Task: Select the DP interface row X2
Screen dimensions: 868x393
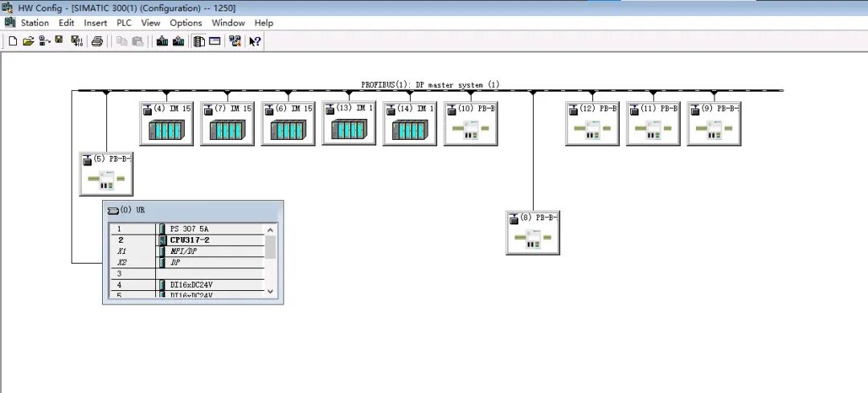Action: [x=187, y=262]
